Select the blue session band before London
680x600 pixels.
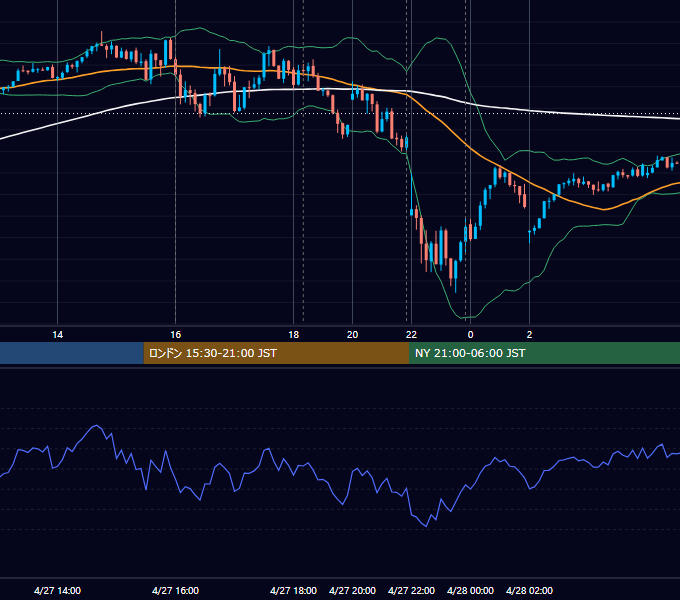(x=72, y=353)
